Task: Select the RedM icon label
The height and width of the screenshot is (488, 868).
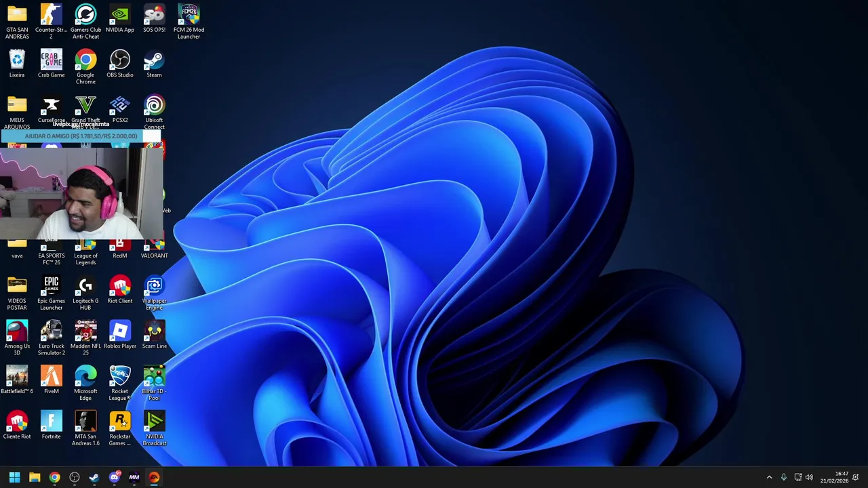Action: pyautogui.click(x=120, y=256)
